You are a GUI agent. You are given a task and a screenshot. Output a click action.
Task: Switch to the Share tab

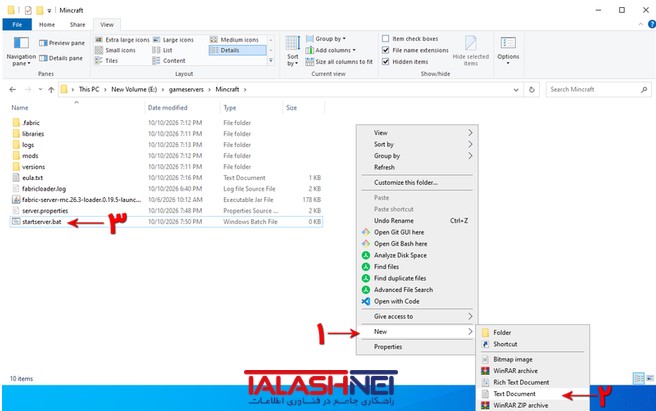pos(77,25)
